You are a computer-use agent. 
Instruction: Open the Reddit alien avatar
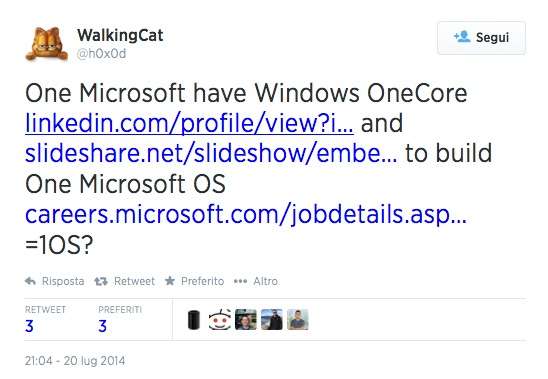pyautogui.click(x=220, y=320)
